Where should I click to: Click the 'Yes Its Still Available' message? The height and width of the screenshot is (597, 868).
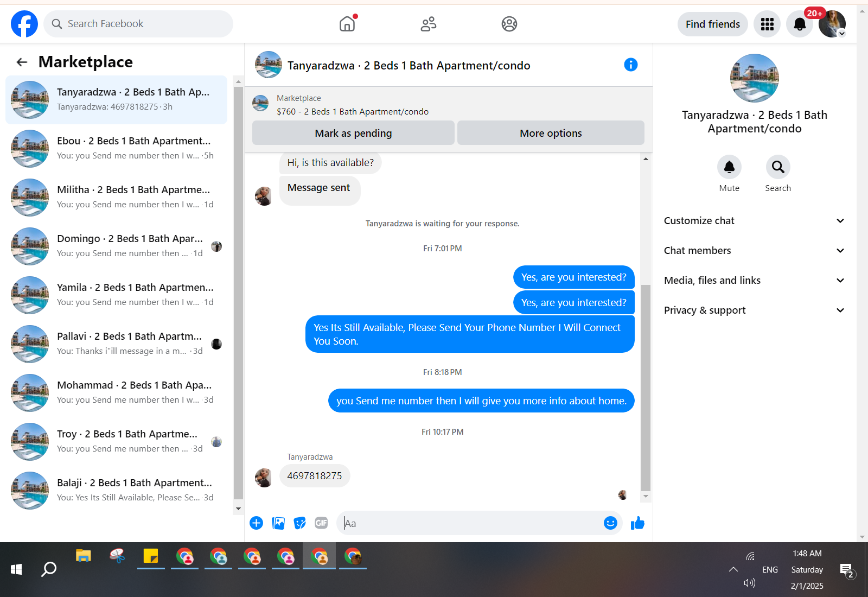470,334
